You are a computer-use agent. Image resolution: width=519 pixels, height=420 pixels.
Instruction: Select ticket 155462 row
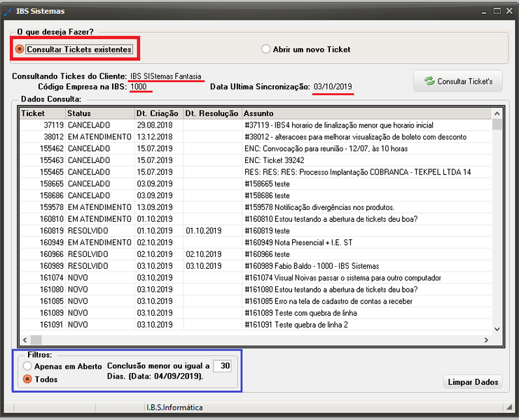coord(256,149)
